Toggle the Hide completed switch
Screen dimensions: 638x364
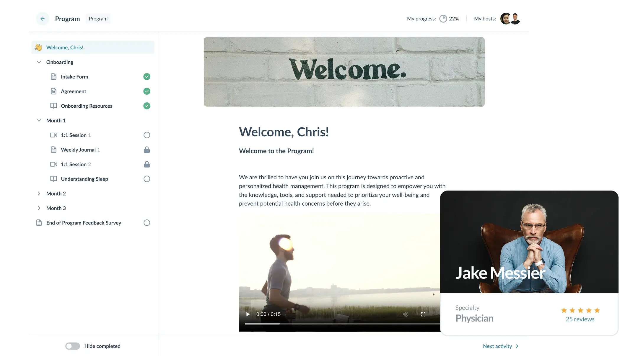coord(73,346)
